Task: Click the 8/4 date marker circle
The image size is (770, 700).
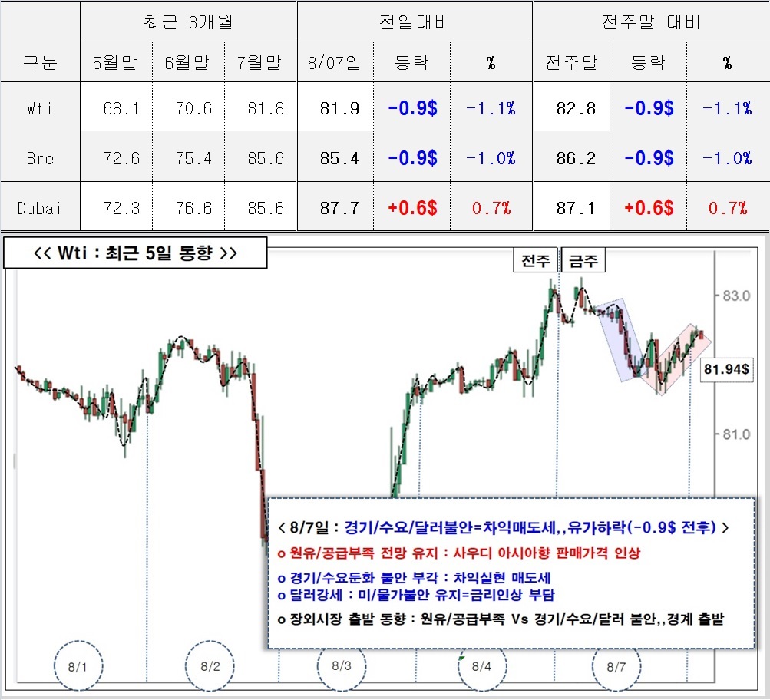Action: (x=482, y=666)
